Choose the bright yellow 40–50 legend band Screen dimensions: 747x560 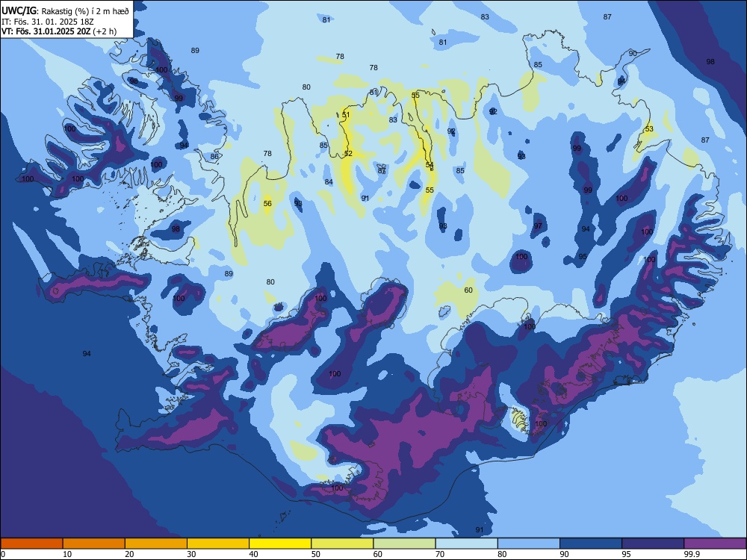(280, 544)
